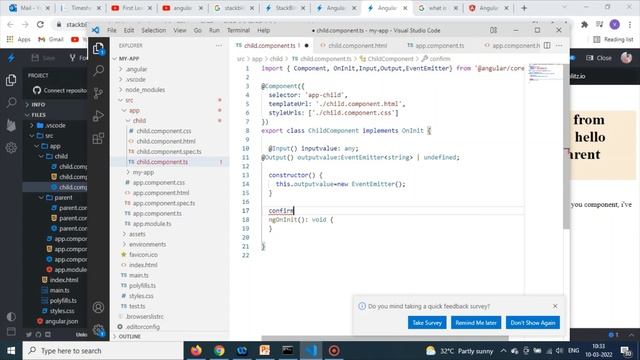This screenshot has height=360, width=640.
Task: Click the editor vertical scrollbar
Action: tap(566, 147)
